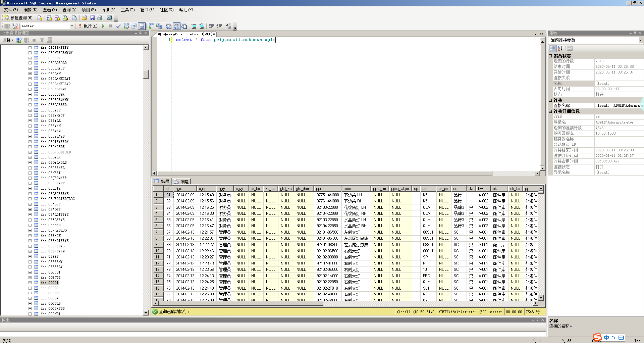
Task: Expand the dbo.CGDD1 table node
Action: click(x=30, y=283)
